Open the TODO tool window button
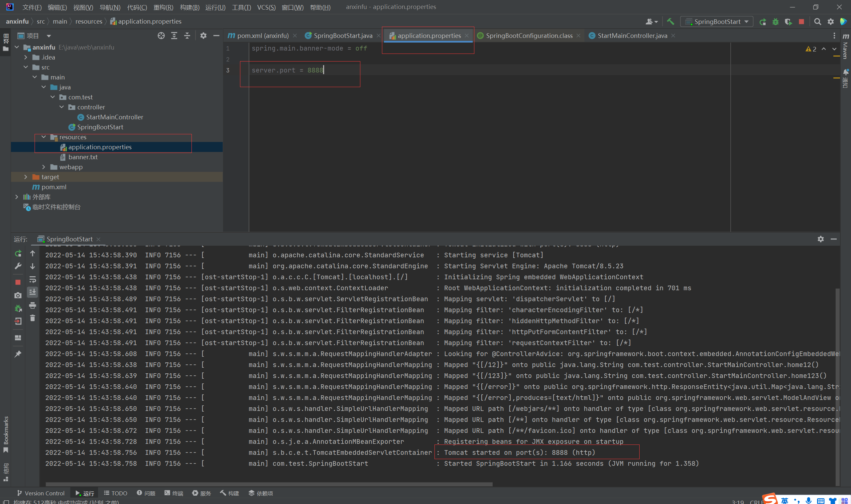Viewport: 851px width, 504px height. coord(115,493)
